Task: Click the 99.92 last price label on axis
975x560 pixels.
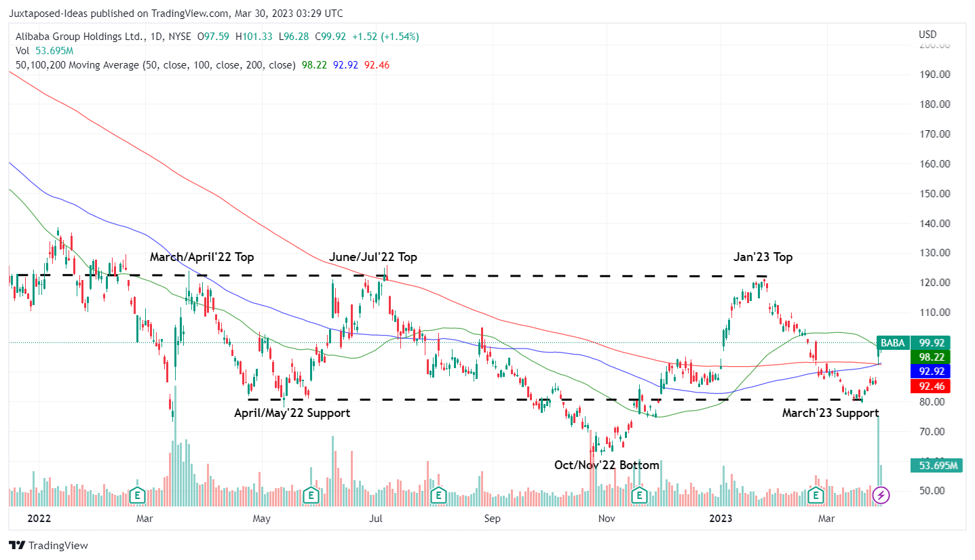Action: 930,343
